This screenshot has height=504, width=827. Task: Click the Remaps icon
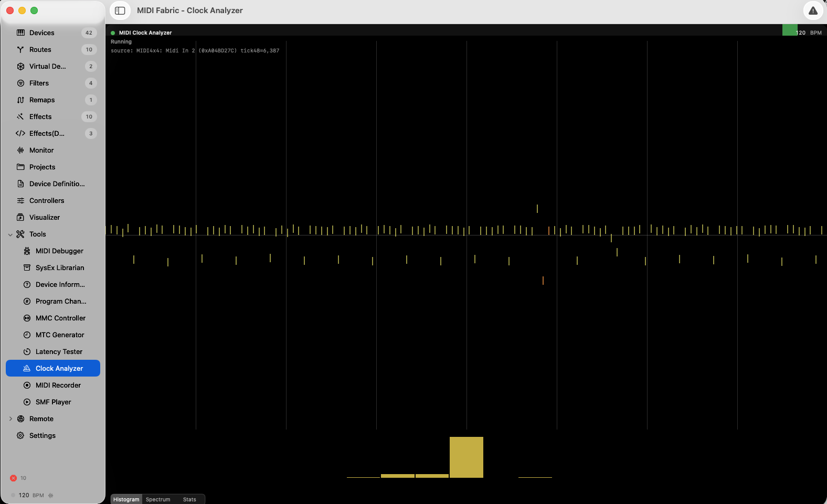(20, 100)
